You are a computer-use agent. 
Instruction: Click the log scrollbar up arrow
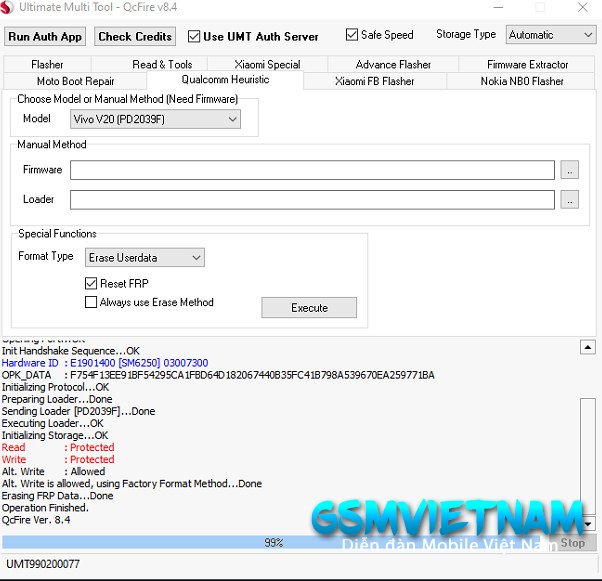pyautogui.click(x=587, y=347)
